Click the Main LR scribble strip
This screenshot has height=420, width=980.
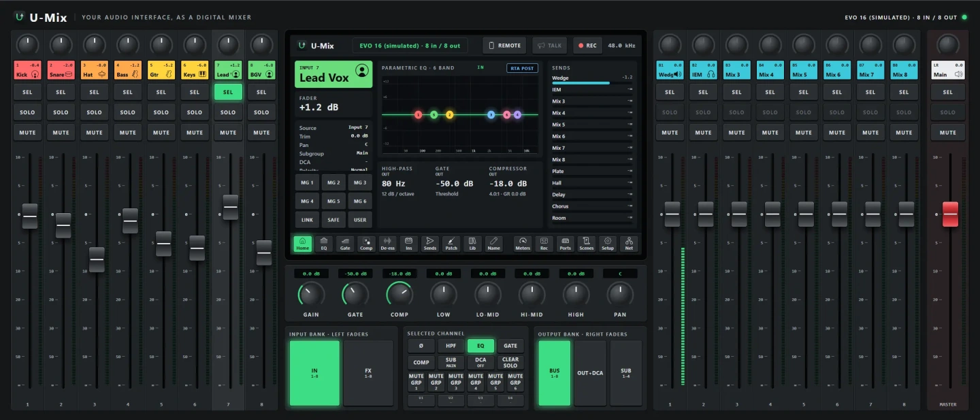[948, 70]
